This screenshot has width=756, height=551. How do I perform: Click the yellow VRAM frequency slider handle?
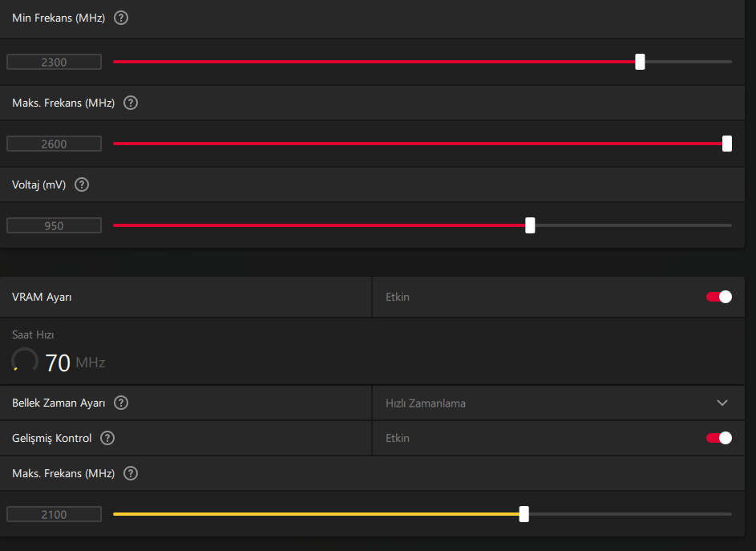[524, 514]
